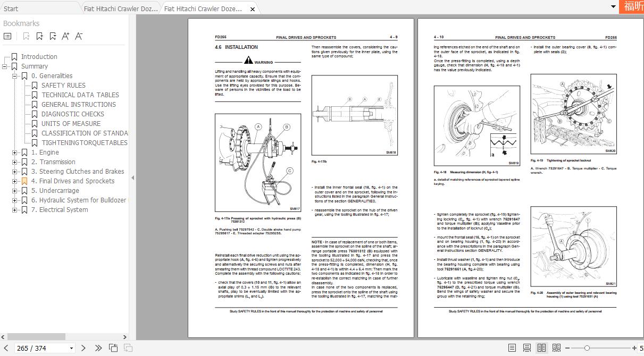
Task: Close the active Fiat Hitachi Crawler Dozer tab
Action: point(252,9)
